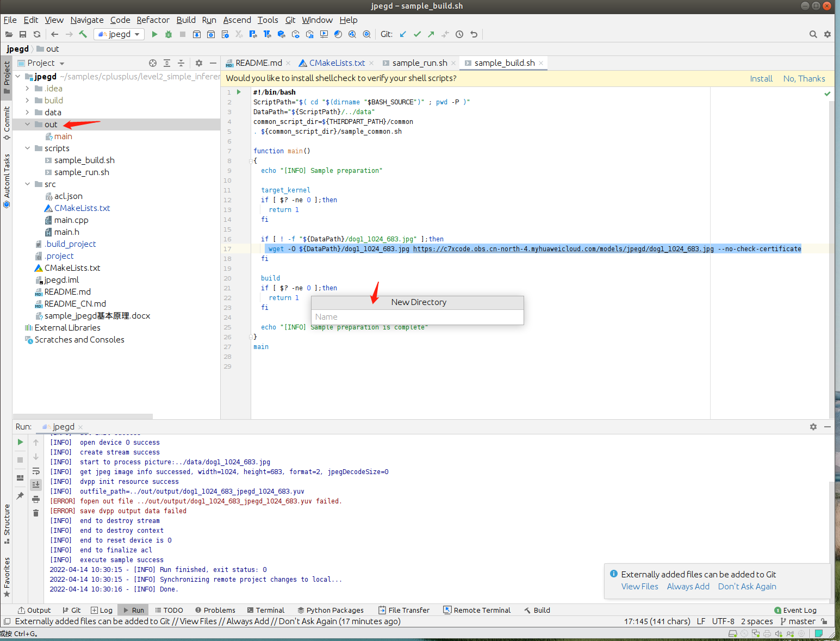Switch to the sample_run.sh editor tab
This screenshot has width=840, height=641.
click(x=419, y=63)
